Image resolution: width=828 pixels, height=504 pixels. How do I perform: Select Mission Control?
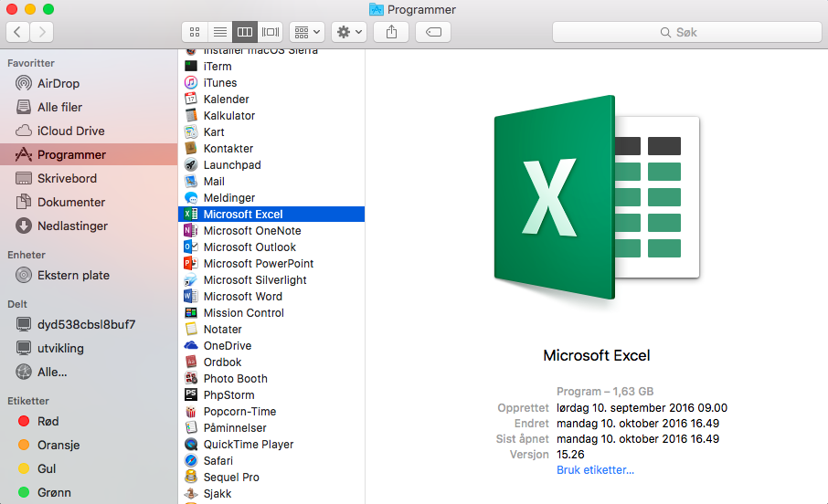click(271, 313)
